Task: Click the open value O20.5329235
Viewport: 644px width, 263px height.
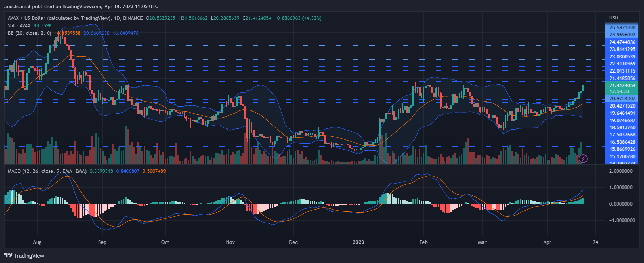Action: coord(161,18)
